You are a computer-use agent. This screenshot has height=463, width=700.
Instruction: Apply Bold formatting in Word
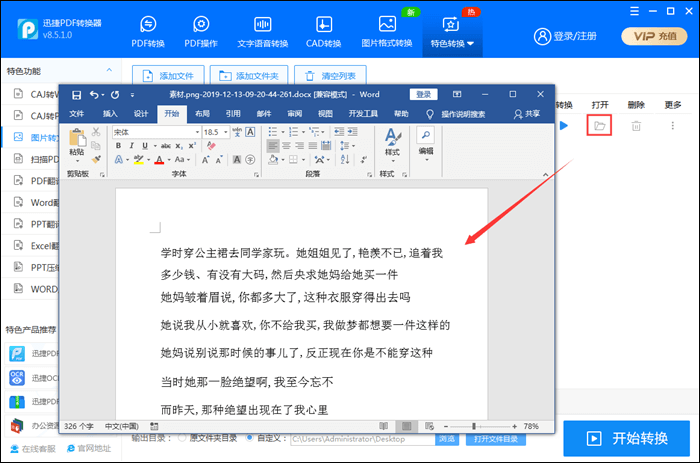coord(118,146)
